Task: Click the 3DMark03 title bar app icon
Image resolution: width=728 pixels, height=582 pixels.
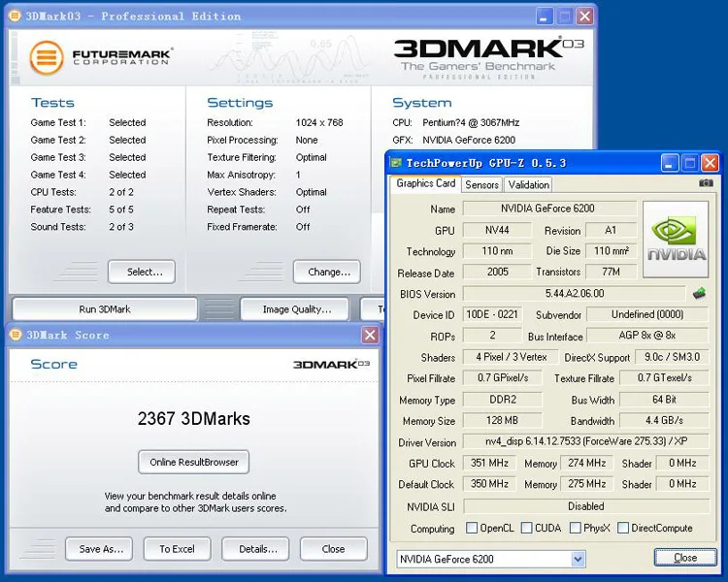Action: pyautogui.click(x=16, y=16)
